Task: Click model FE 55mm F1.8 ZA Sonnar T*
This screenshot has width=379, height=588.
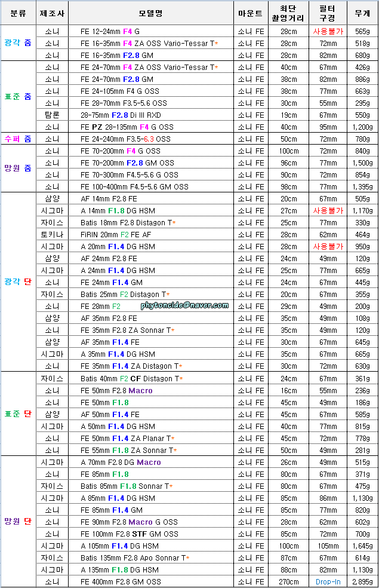Action: 129,451
